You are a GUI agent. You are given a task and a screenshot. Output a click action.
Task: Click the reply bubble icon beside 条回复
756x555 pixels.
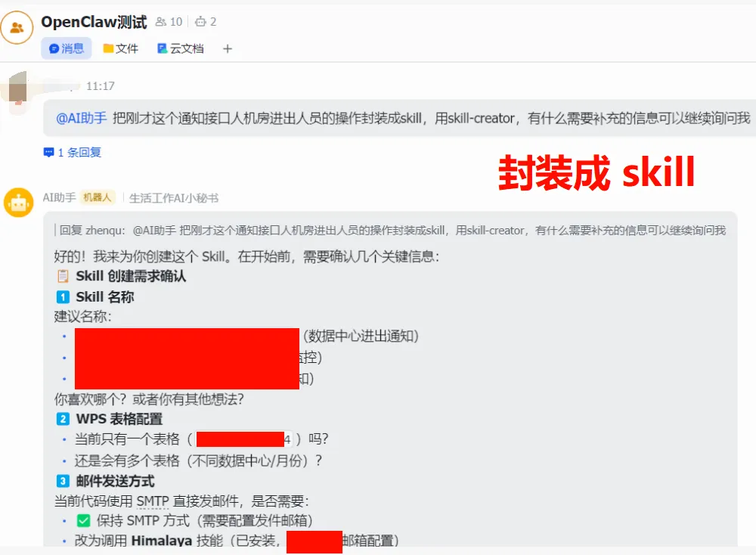pyautogui.click(x=48, y=153)
